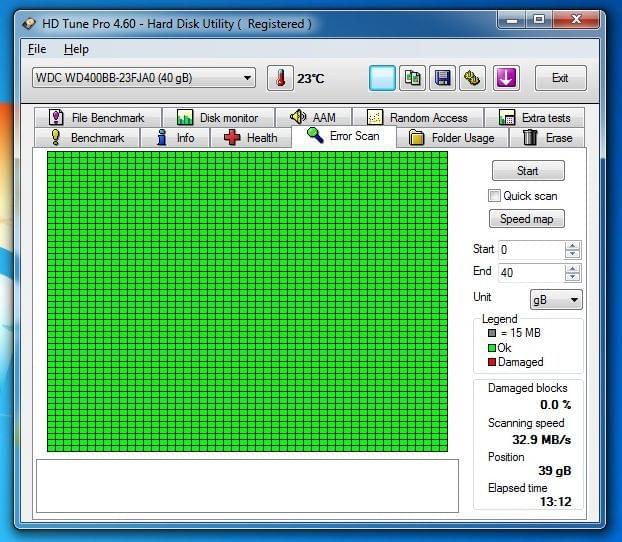Click the thermometer temperature icon
The width and height of the screenshot is (622, 542).
280,78
